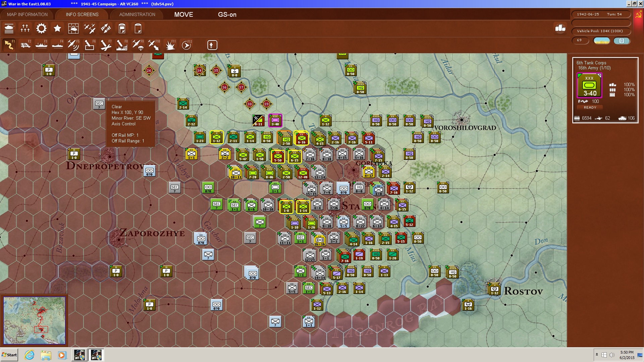Click the Vehicle Pool 104K readout
This screenshot has height=362, width=644.
tap(601, 31)
